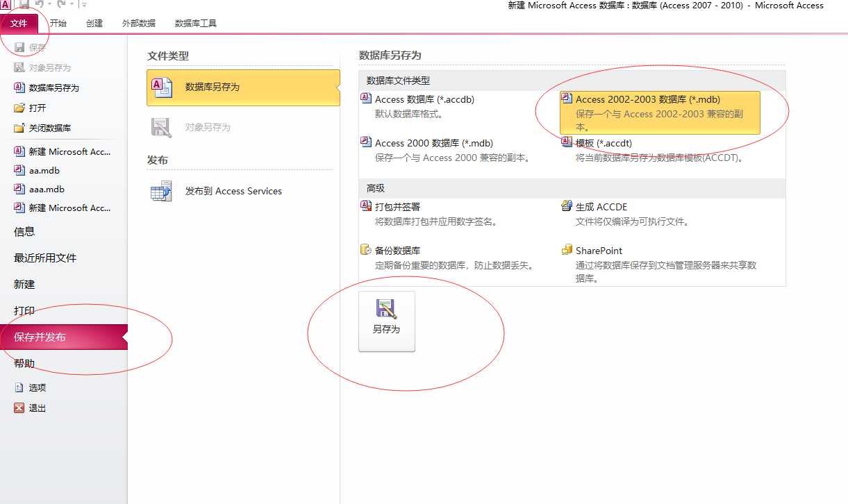The width and height of the screenshot is (848, 504).
Task: Click 关闭数据库 in the sidebar
Action: pyautogui.click(x=49, y=128)
